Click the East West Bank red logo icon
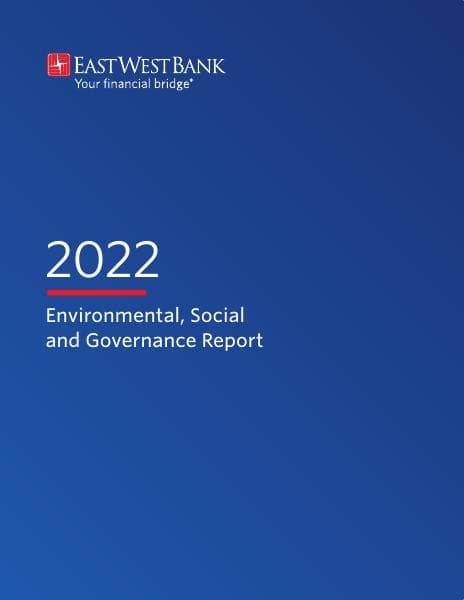464x600 pixels. click(59, 65)
